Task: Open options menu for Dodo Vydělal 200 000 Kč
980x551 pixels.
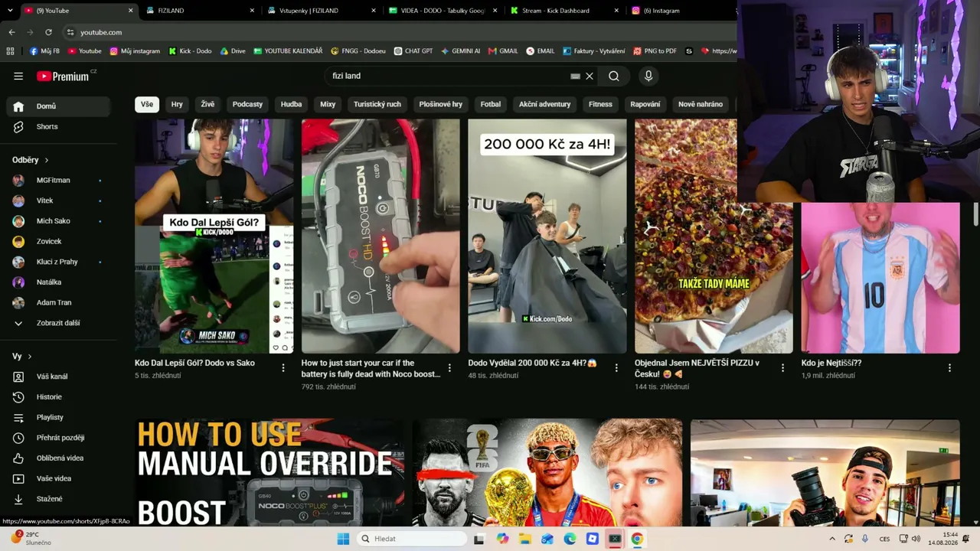Action: tap(616, 368)
